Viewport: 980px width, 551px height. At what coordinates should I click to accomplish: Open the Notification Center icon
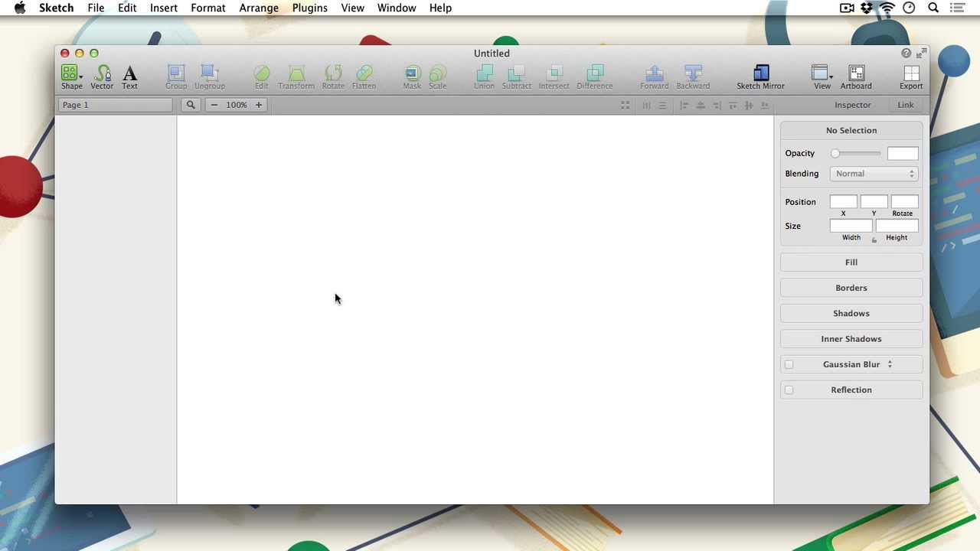pyautogui.click(x=957, y=8)
